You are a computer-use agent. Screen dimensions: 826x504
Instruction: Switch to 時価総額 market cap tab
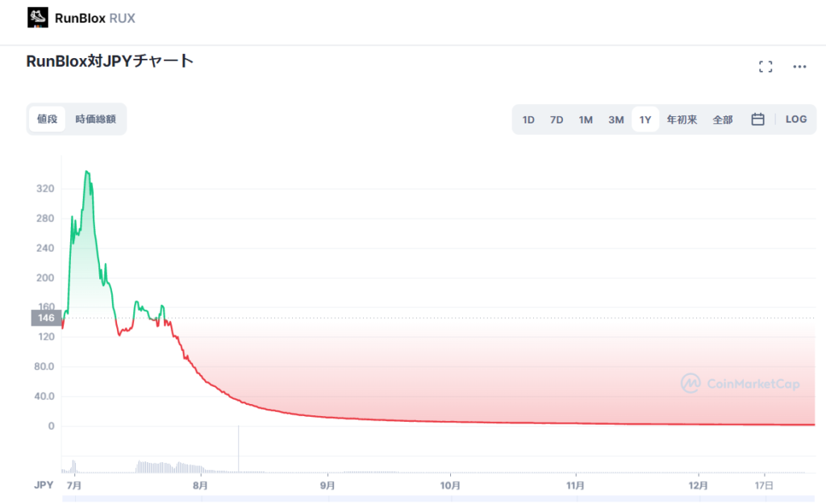95,119
